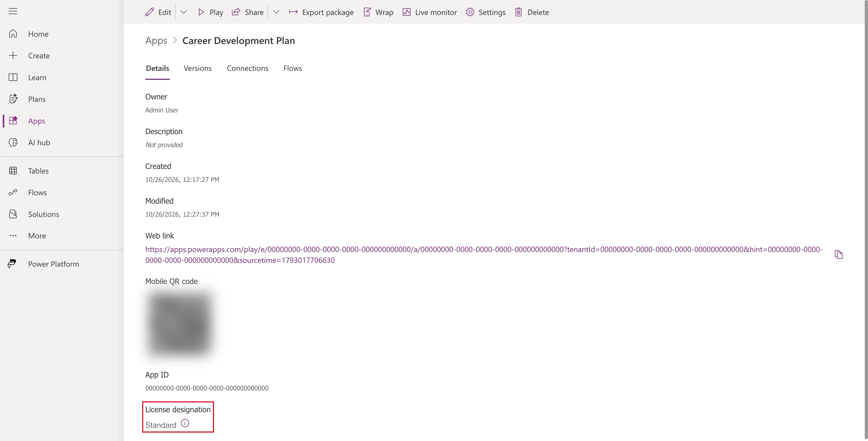The height and width of the screenshot is (441, 868).
Task: Select the Create plus icon
Action: tap(13, 55)
